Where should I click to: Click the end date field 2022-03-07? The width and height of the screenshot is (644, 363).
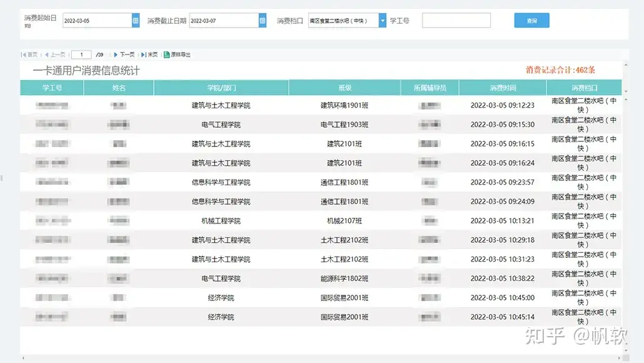pyautogui.click(x=224, y=20)
